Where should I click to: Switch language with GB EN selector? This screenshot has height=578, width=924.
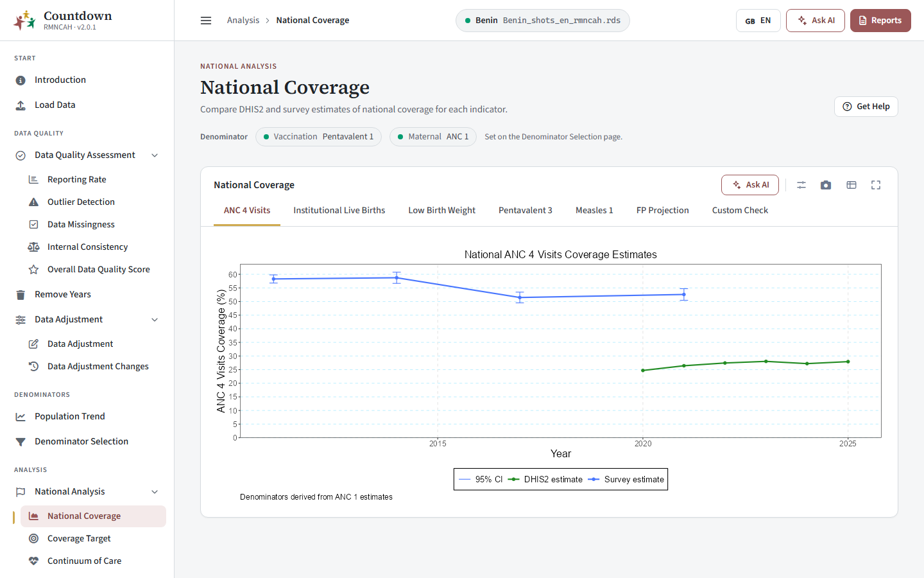(758, 21)
